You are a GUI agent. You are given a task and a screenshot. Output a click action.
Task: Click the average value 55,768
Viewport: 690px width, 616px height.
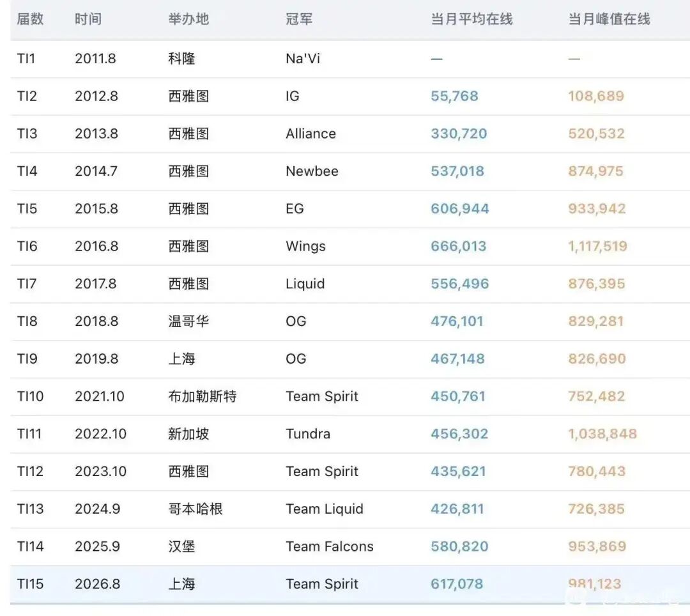pyautogui.click(x=455, y=96)
